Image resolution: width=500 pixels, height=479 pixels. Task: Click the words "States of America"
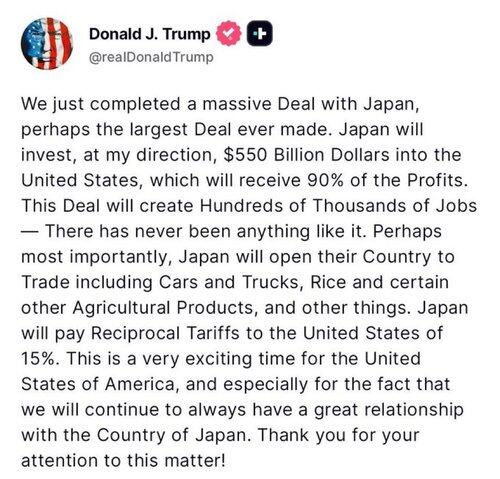point(98,384)
